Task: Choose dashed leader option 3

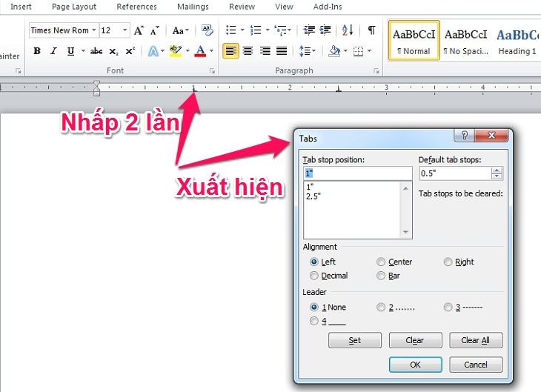Action: tap(448, 307)
